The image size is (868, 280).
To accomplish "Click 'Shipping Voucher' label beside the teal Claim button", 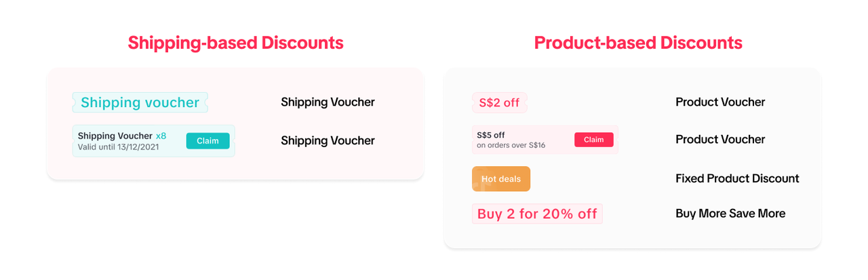I will point(328,141).
